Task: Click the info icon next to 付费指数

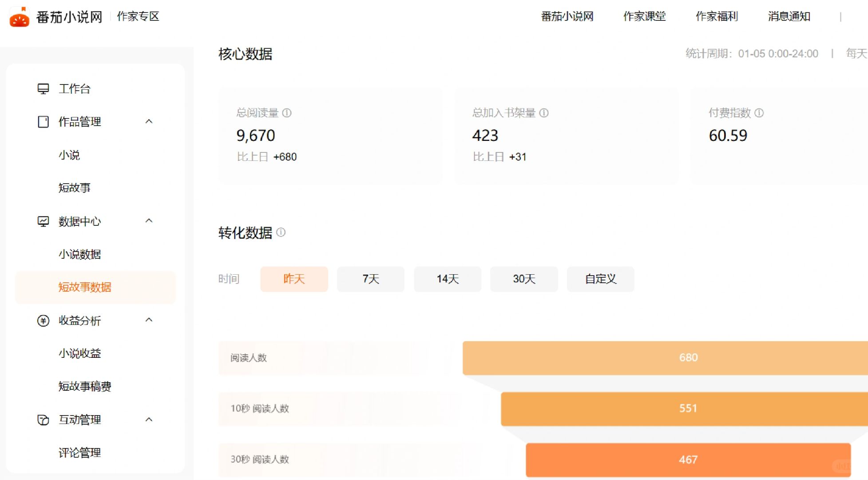Action: [760, 113]
